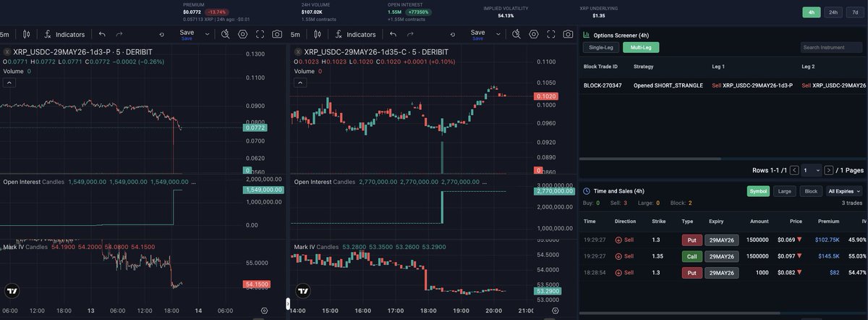
Task: Click Opened SHORT_STRANGLE strategy cell
Action: point(668,85)
